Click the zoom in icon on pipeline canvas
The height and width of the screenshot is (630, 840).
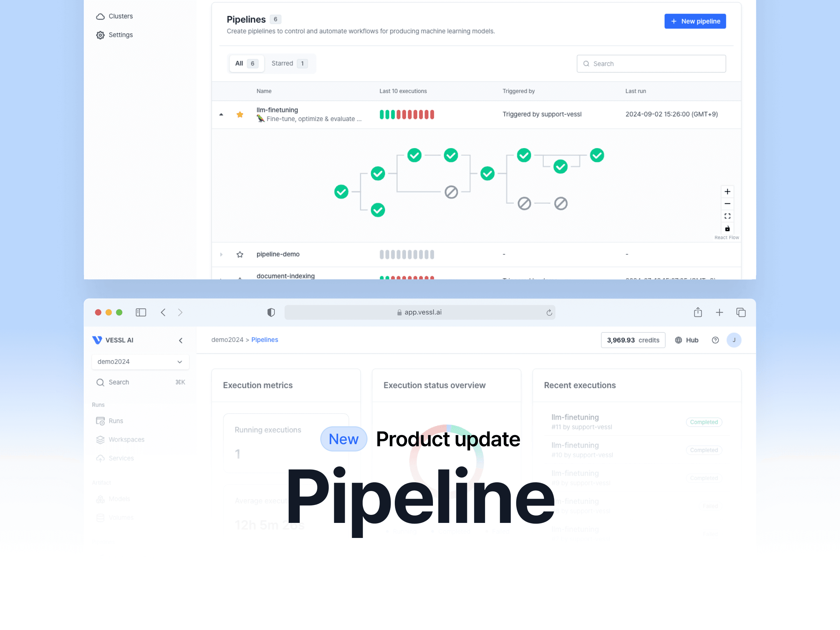(727, 191)
